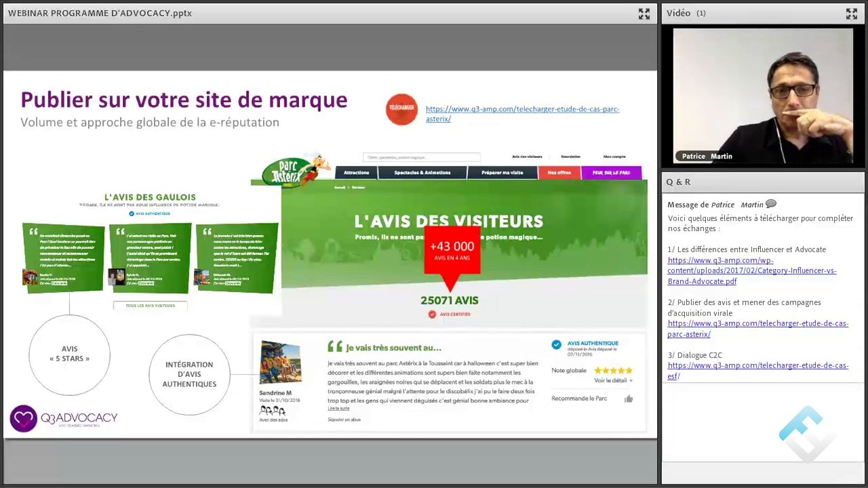
Task: Click the Tous les avis visiteurs button
Action: point(150,306)
